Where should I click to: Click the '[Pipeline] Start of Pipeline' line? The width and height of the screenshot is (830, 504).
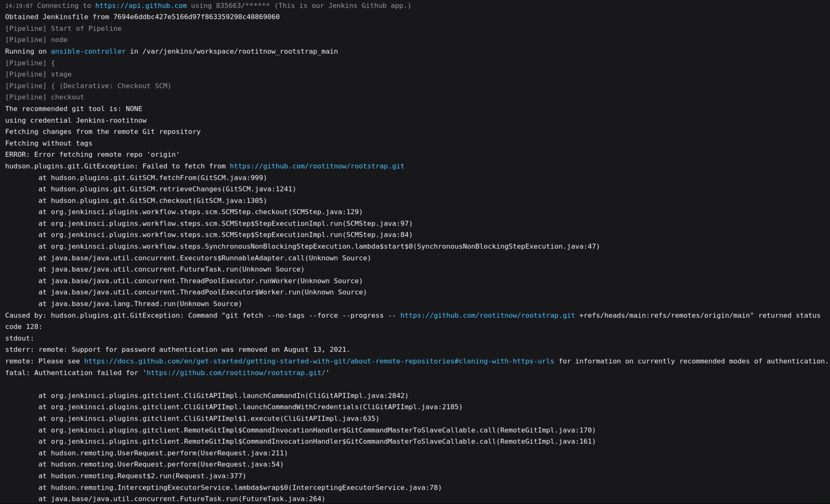pos(63,29)
